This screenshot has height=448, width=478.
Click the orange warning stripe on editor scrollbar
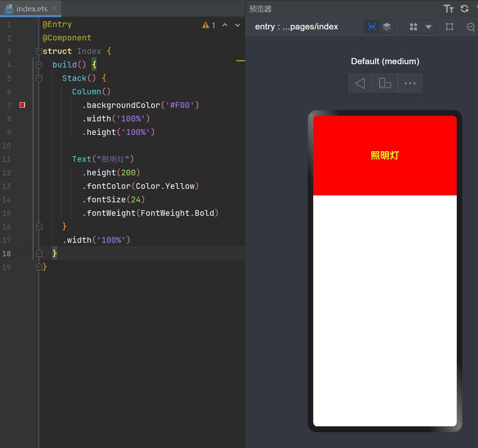tap(240, 61)
